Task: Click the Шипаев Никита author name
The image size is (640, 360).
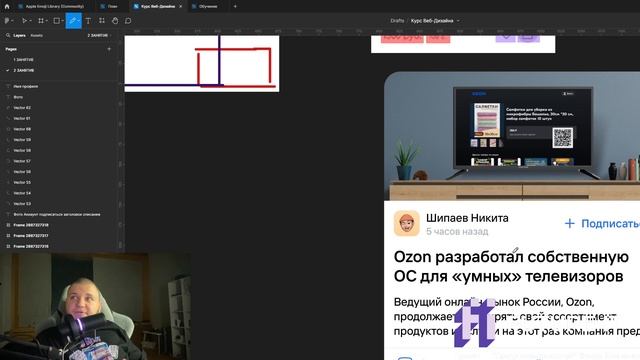Action: [467, 218]
